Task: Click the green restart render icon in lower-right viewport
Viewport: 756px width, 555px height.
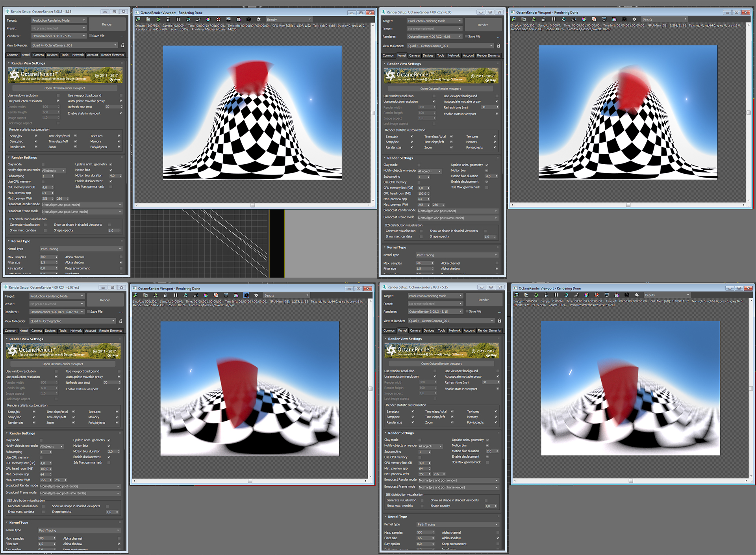Action: click(x=536, y=295)
